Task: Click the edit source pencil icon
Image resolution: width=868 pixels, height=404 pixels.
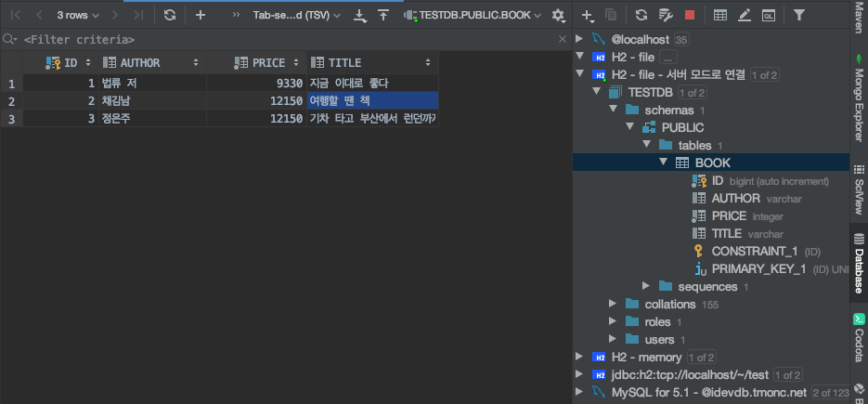Action: [x=744, y=15]
